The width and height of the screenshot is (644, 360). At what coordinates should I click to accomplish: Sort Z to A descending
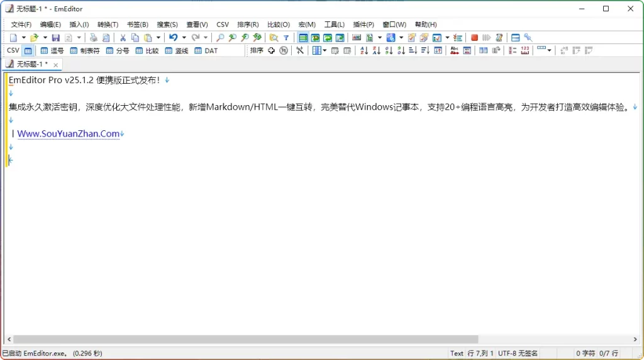pos(376,50)
